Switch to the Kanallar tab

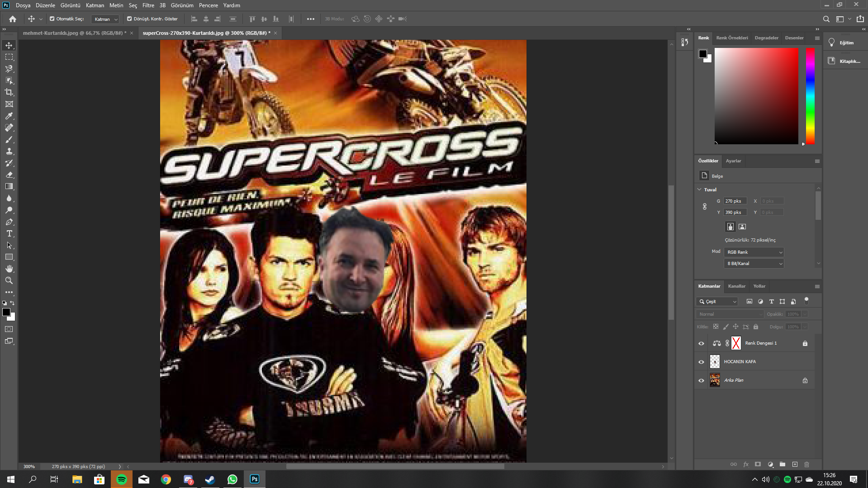736,286
